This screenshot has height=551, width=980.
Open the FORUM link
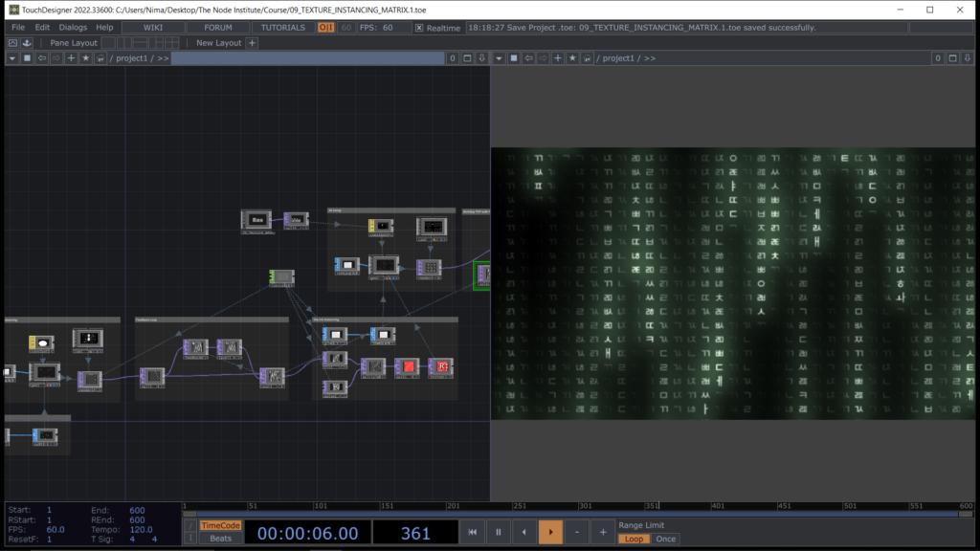pyautogui.click(x=218, y=28)
